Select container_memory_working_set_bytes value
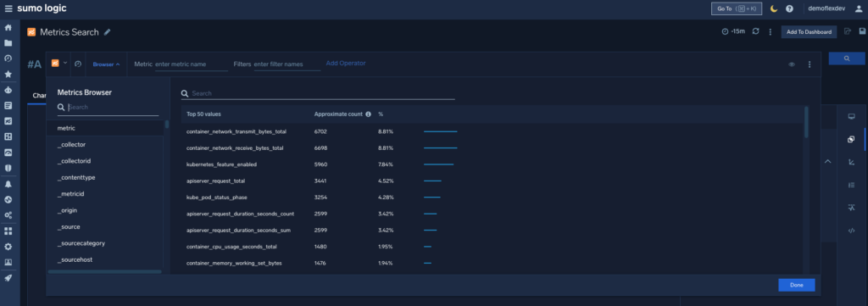 (x=234, y=263)
